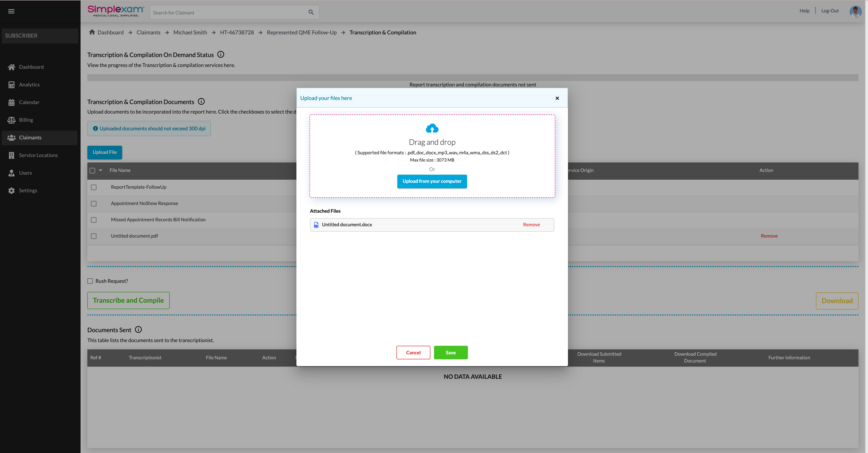The height and width of the screenshot is (453, 868).
Task: Click docx file icon in Attached Files
Action: click(316, 225)
